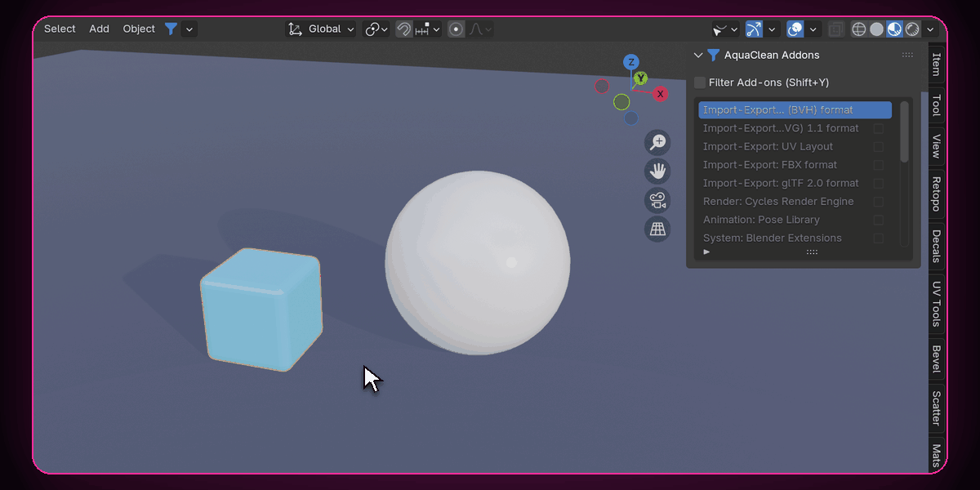Viewport: 980px width, 490px height.
Task: Toggle the camera view icon
Action: click(x=657, y=200)
